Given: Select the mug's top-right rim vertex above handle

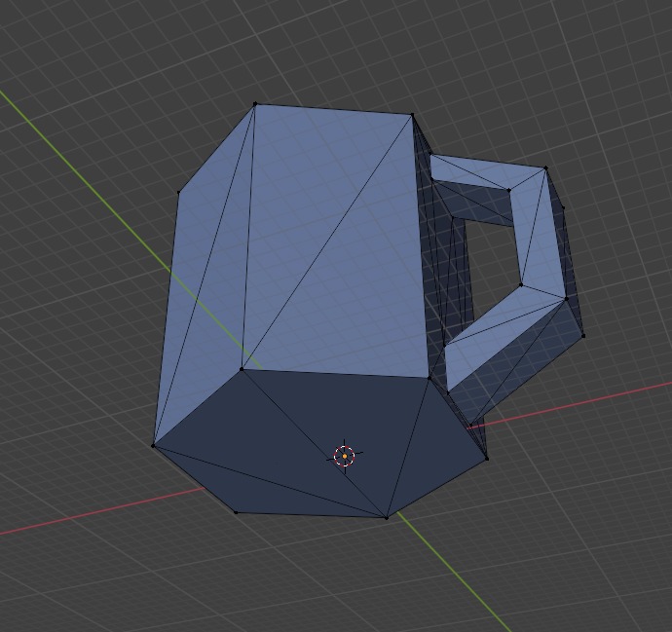Looking at the screenshot, I should click(412, 115).
